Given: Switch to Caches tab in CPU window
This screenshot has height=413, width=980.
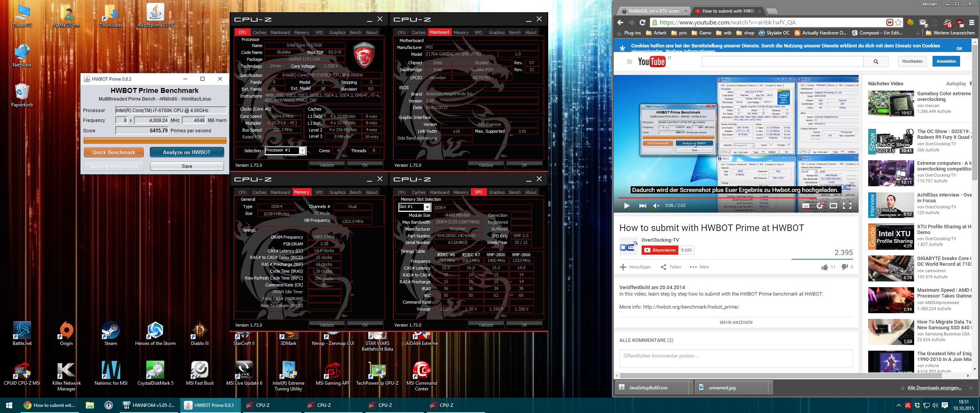Looking at the screenshot, I should [x=259, y=33].
